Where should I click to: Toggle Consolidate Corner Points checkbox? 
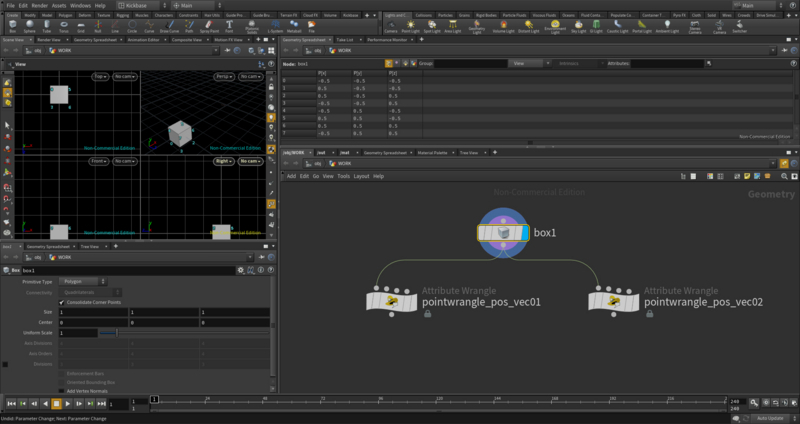pos(62,303)
